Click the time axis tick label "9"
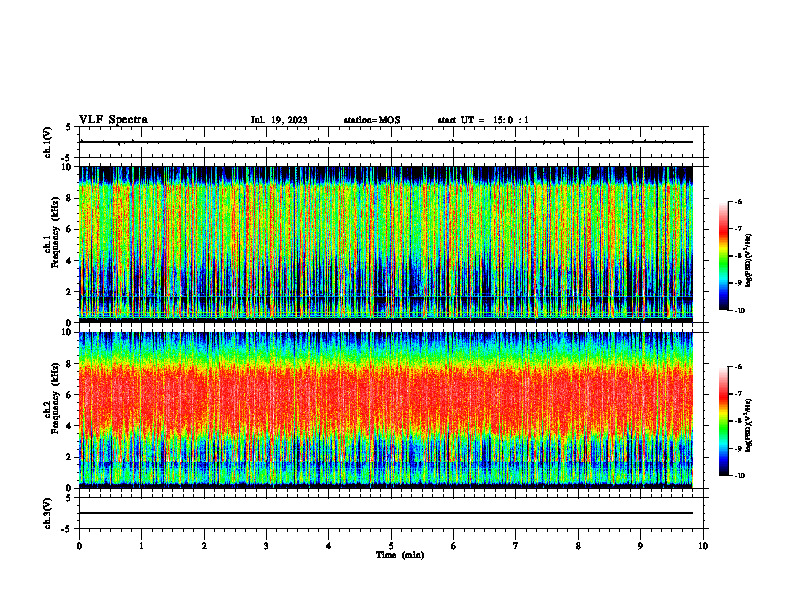 click(x=640, y=546)
